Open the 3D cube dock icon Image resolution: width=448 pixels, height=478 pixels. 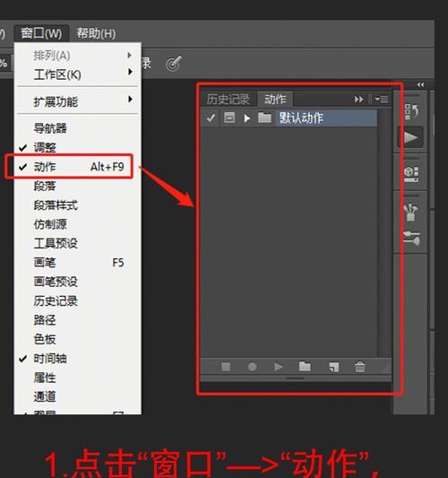(x=411, y=174)
